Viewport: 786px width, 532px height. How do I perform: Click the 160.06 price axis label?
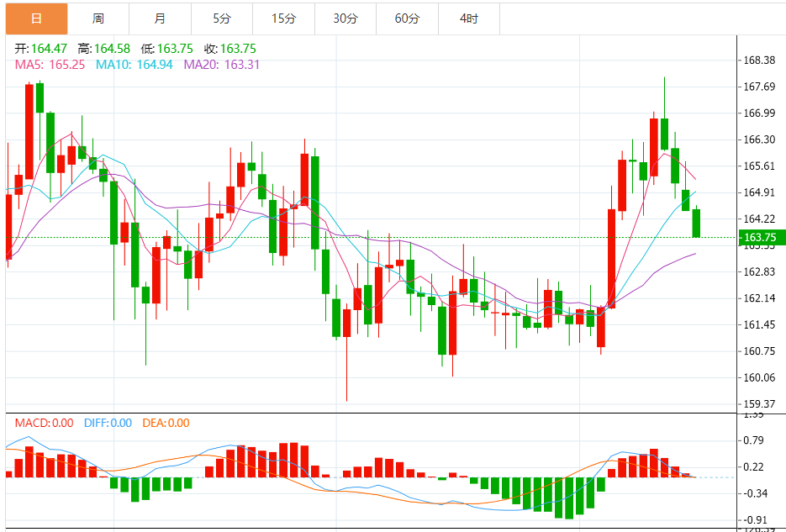[759, 377]
